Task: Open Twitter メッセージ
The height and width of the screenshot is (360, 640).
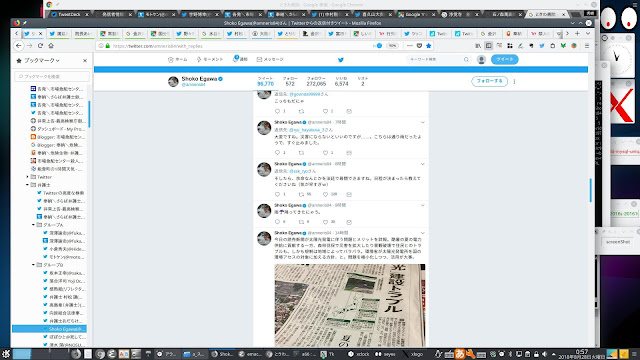Action: coord(270,60)
